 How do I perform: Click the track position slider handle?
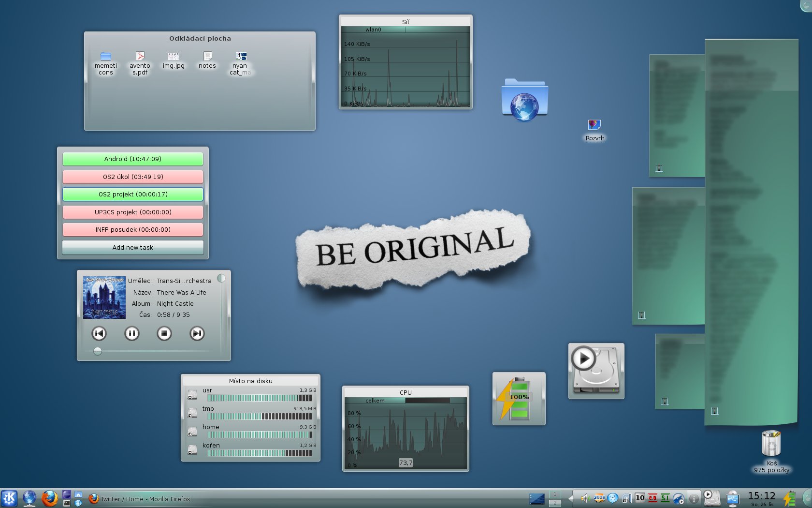point(98,351)
